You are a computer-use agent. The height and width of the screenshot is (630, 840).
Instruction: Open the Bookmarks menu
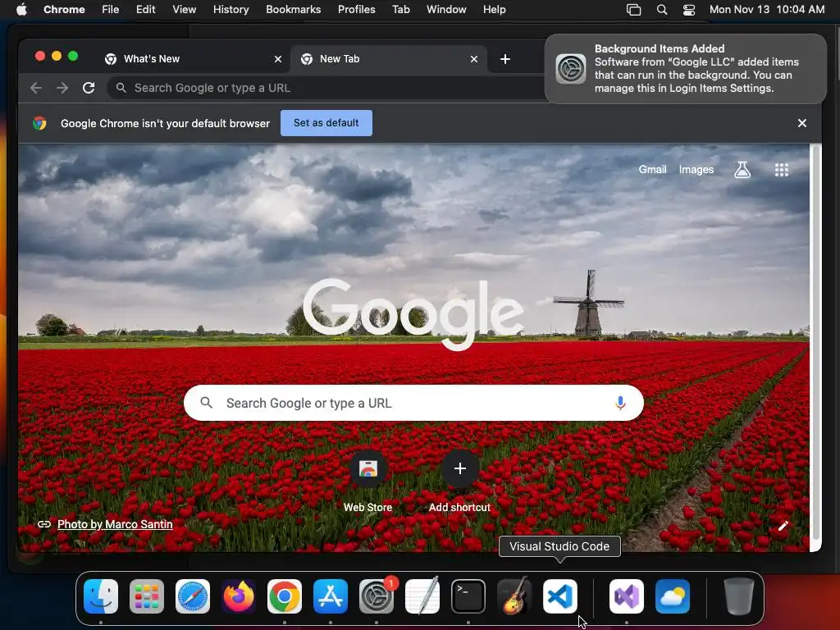pyautogui.click(x=294, y=10)
